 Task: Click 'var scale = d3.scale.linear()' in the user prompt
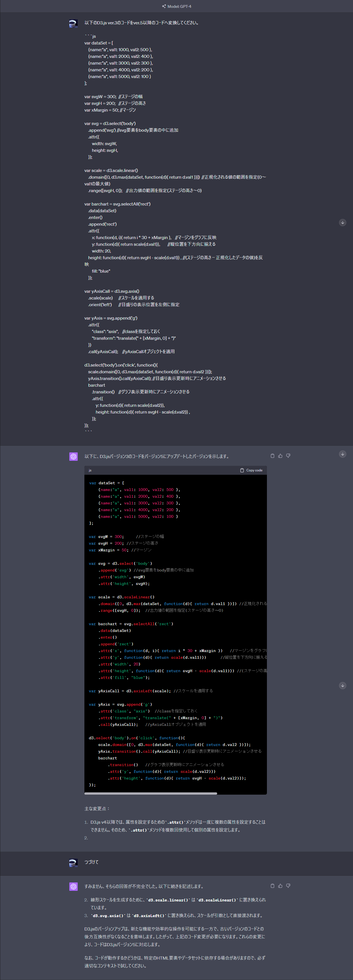[111, 171]
